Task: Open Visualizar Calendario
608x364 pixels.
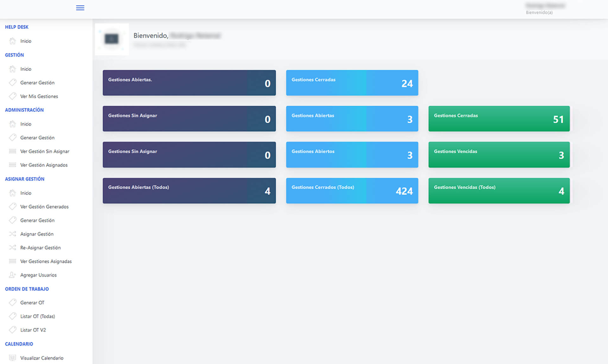Action: point(42,358)
